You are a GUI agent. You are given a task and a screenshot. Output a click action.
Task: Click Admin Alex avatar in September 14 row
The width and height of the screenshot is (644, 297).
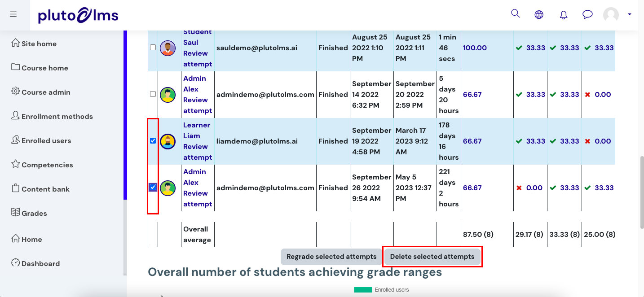click(168, 95)
